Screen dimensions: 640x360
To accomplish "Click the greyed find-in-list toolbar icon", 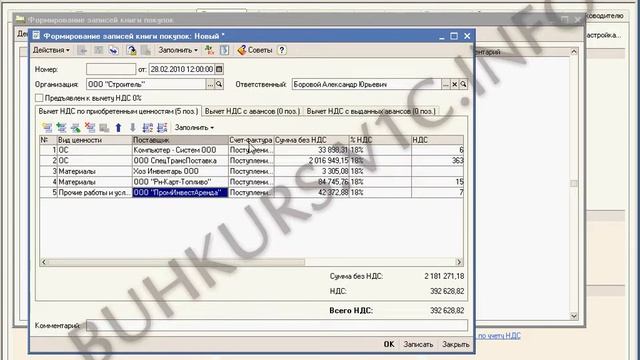I will click(x=83, y=50).
